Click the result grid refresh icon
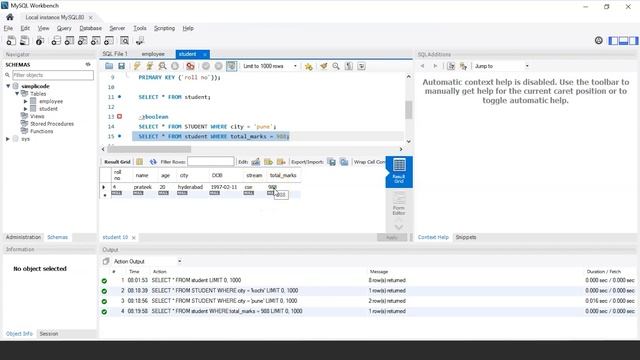Image resolution: width=640 pixels, height=360 pixels. coord(153,162)
